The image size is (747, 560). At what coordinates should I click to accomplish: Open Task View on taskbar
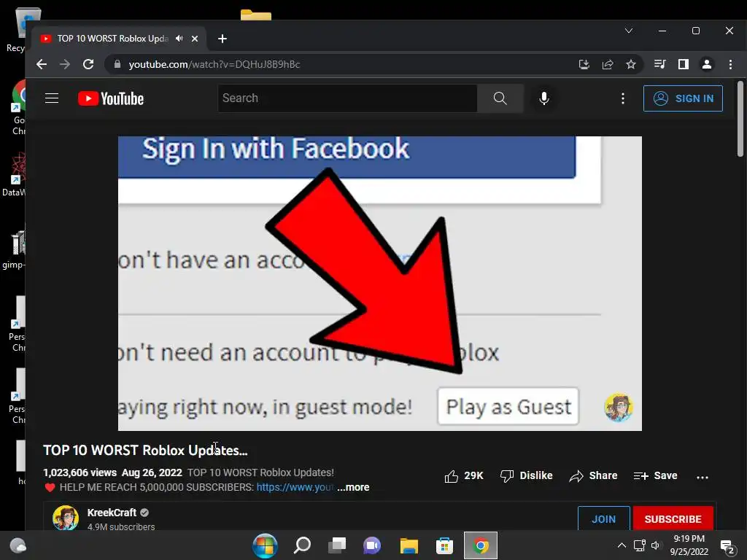click(337, 545)
